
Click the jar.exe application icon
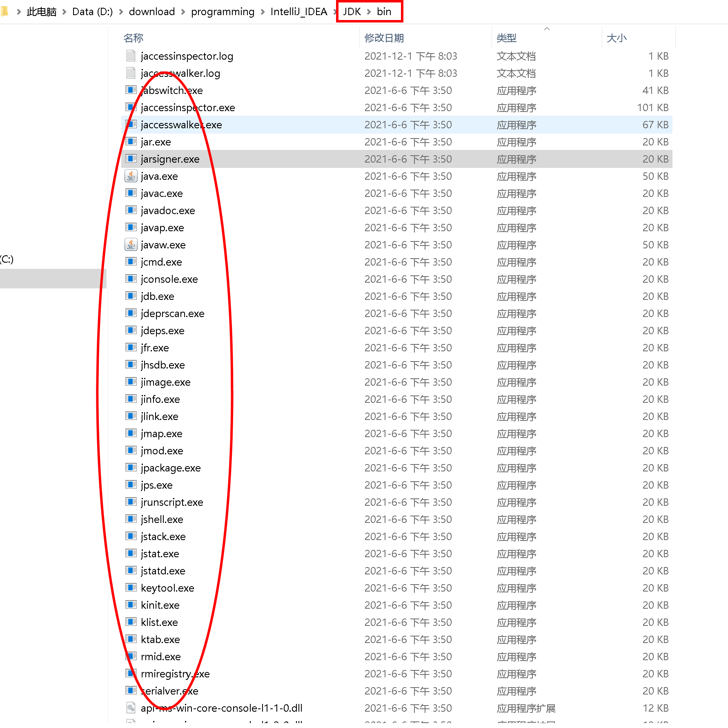[x=131, y=141]
